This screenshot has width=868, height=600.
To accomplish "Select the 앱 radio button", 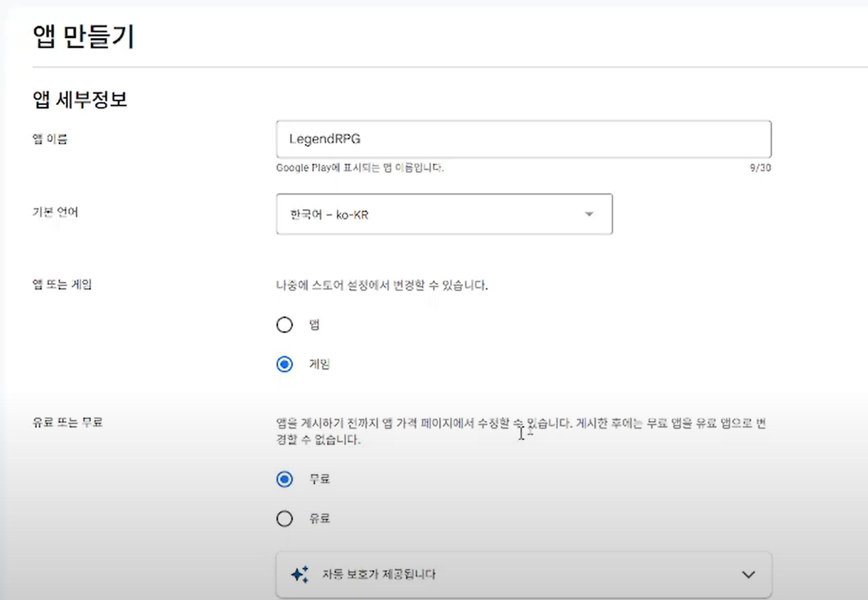I will [285, 325].
